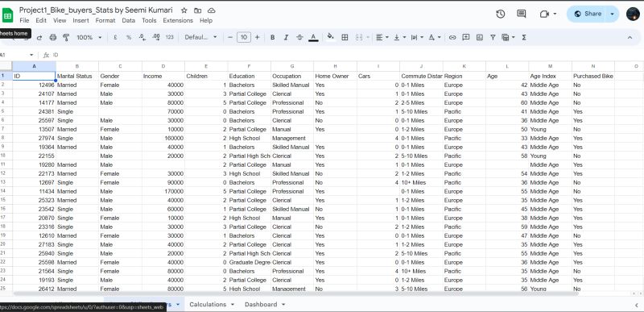644x312 pixels.
Task: Toggle italic formatting in toolbar
Action: coord(286,37)
